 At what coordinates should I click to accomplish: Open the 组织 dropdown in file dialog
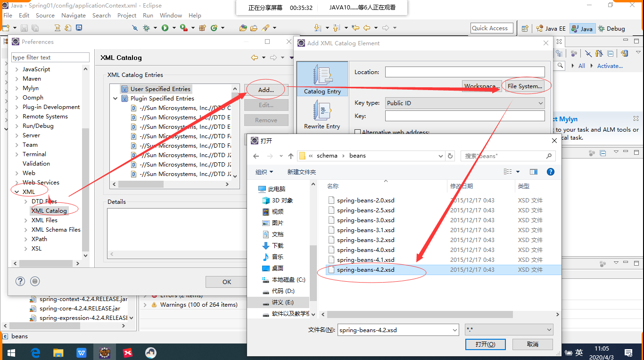click(x=264, y=172)
